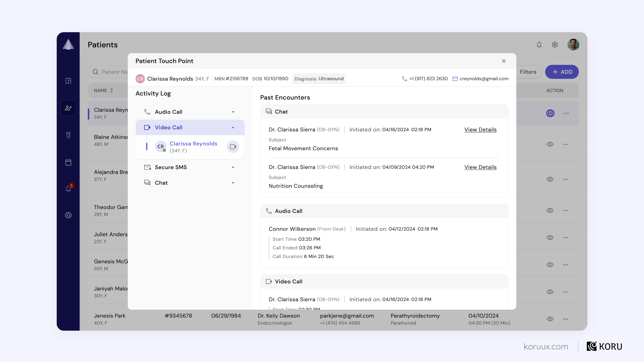Expand the Chat activity section
644x362 pixels.
coord(233,183)
